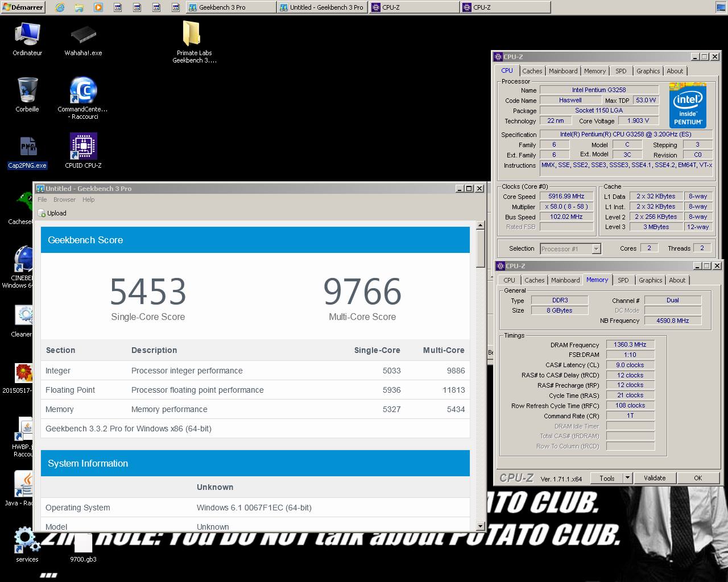Select Cap2PNG.exe on the desktop
This screenshot has width=728, height=582.
(27, 152)
